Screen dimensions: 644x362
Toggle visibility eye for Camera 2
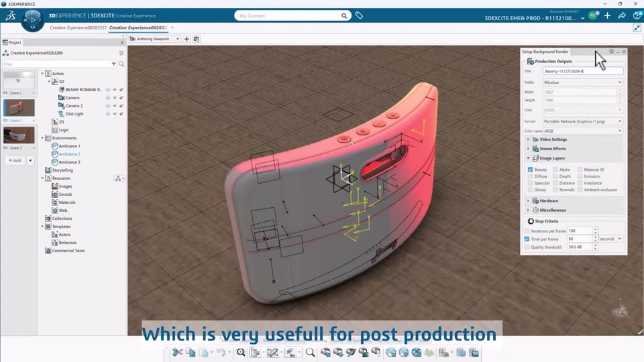(x=115, y=106)
